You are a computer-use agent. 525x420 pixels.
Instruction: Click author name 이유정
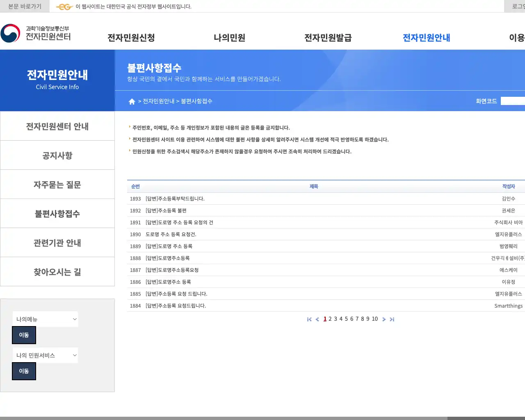(509, 282)
